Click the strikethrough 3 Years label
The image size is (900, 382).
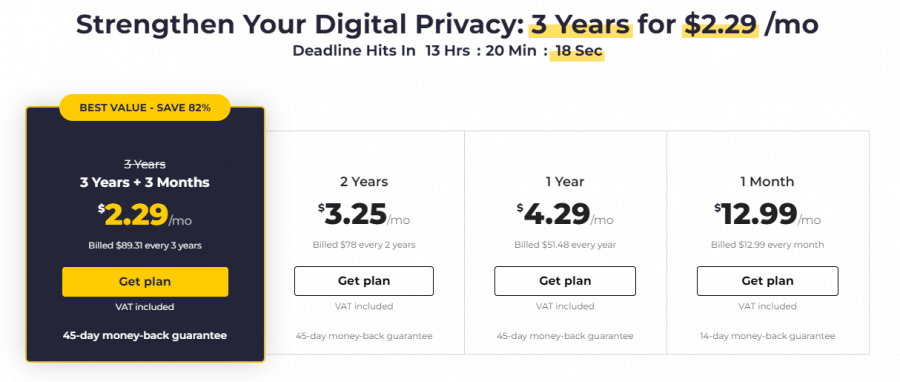click(x=145, y=165)
